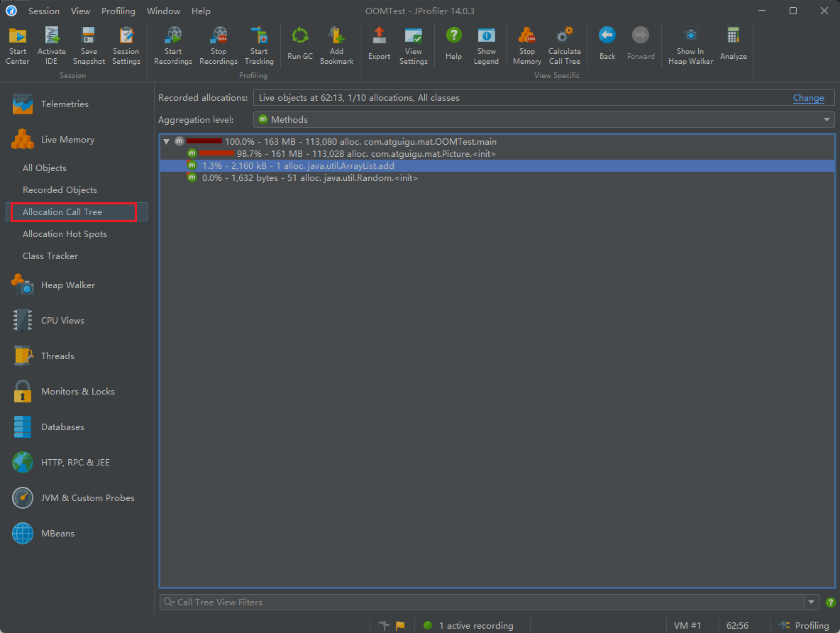Viewport: 840px width, 633px height.
Task: Select the Picture.<init> tree row
Action: (x=497, y=154)
